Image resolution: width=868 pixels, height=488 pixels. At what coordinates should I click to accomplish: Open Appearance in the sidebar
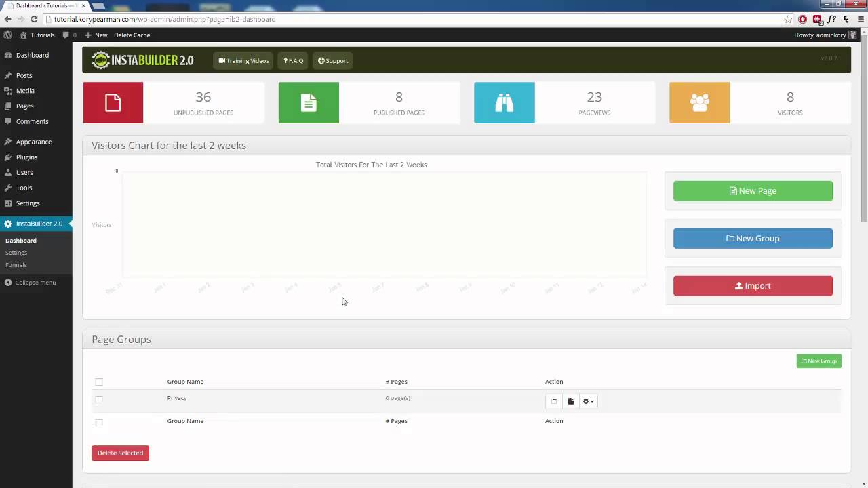[34, 142]
